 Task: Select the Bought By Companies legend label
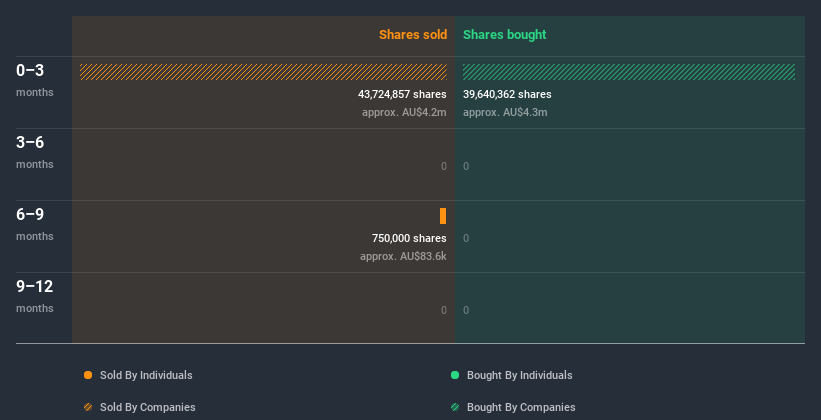(x=521, y=407)
